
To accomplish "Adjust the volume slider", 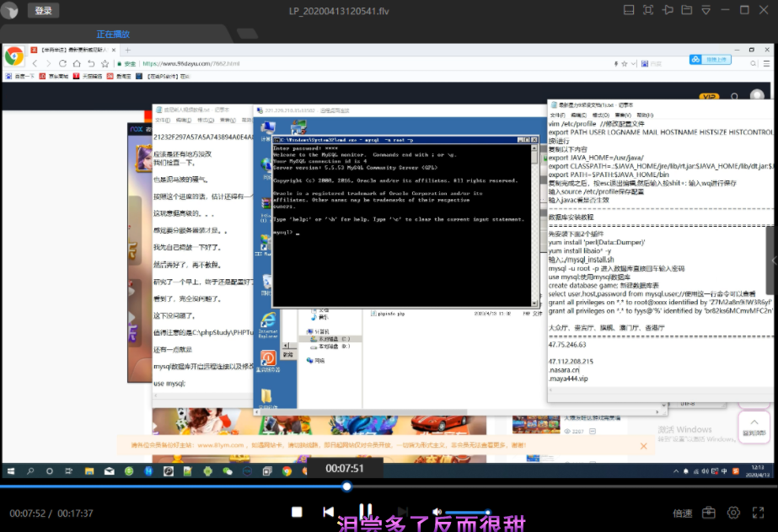I will tap(467, 512).
